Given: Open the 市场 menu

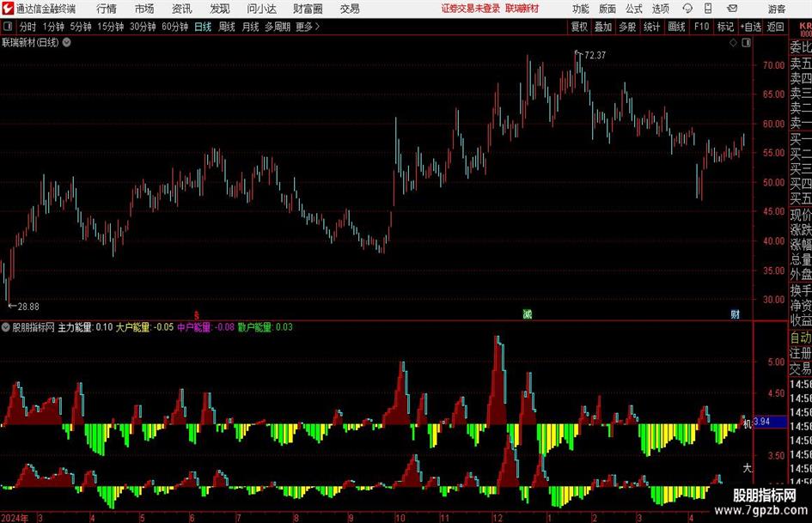Looking at the screenshot, I should click(x=144, y=9).
